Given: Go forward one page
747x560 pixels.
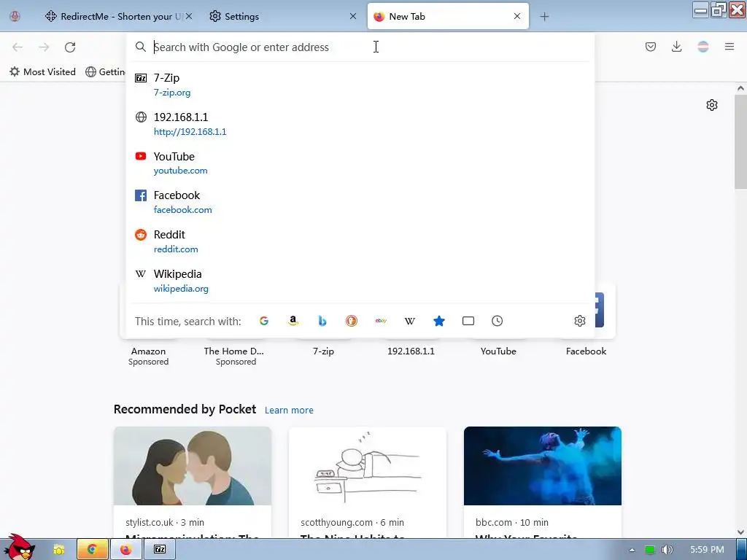Looking at the screenshot, I should pyautogui.click(x=44, y=47).
